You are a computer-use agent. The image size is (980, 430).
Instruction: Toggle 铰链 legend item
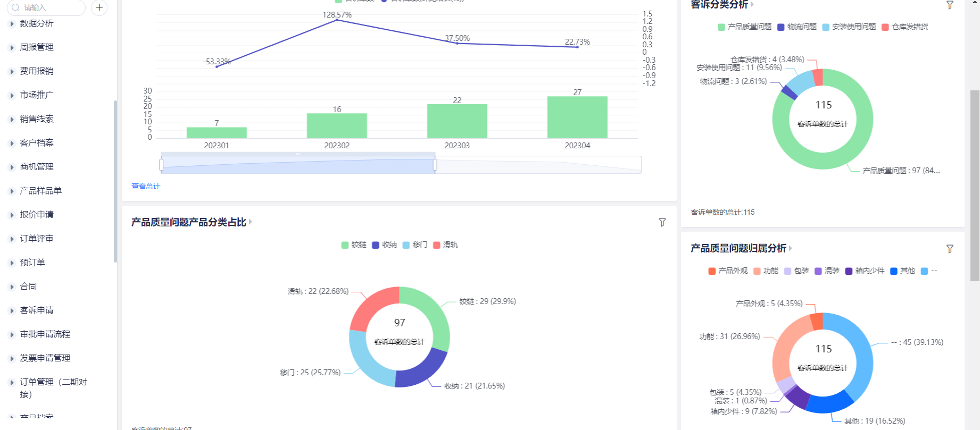coord(354,245)
